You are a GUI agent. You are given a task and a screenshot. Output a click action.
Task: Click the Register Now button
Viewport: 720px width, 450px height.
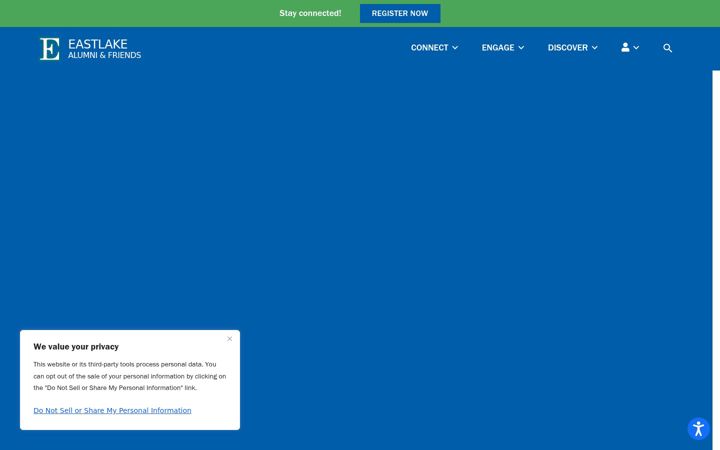(399, 13)
